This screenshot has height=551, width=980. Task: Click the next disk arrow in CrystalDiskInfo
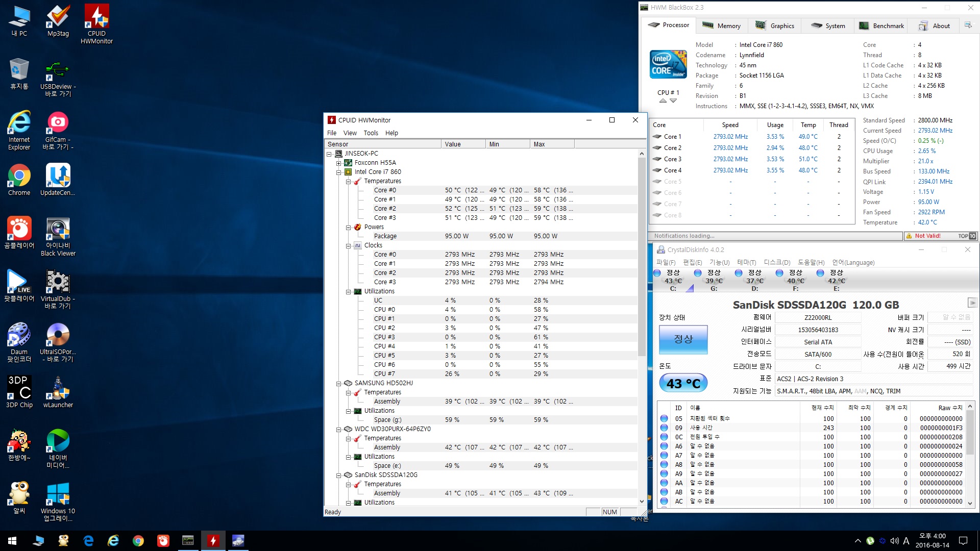tap(972, 303)
